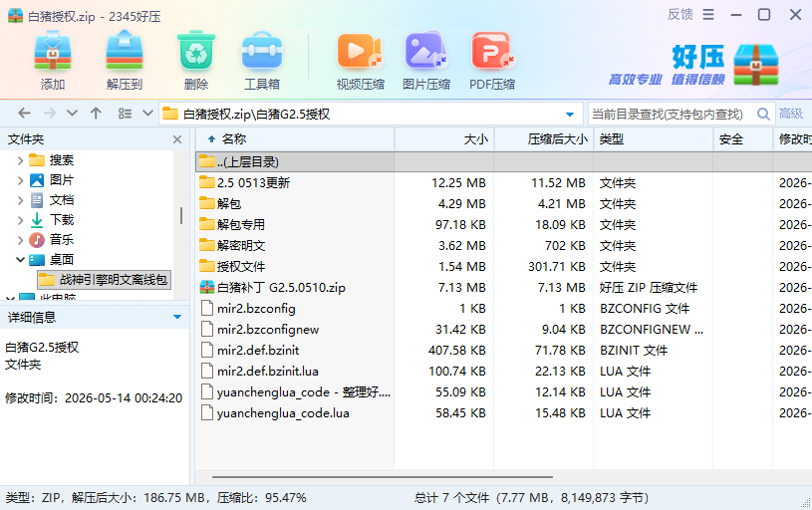
Task: Select the yuanchenglua_code.lua file
Action: [x=504, y=413]
